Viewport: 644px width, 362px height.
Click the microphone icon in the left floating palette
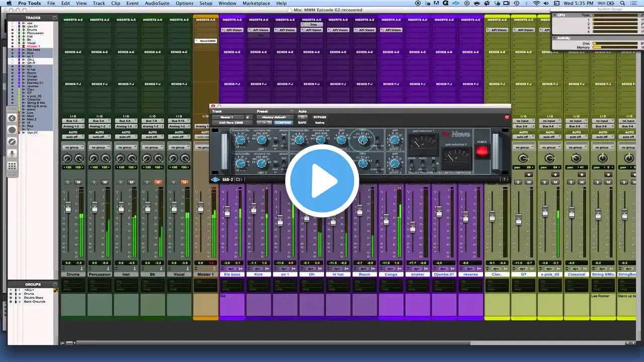tap(12, 154)
